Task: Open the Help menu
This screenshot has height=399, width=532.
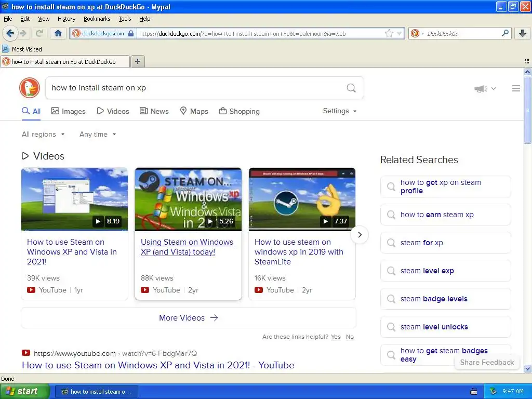Action: [x=144, y=19]
